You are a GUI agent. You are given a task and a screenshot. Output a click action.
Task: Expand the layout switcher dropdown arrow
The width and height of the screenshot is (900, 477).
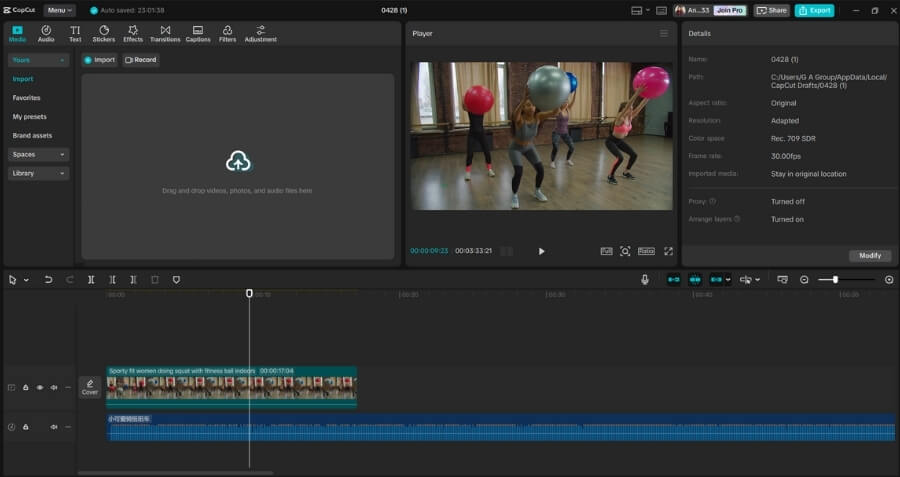pyautogui.click(x=647, y=10)
